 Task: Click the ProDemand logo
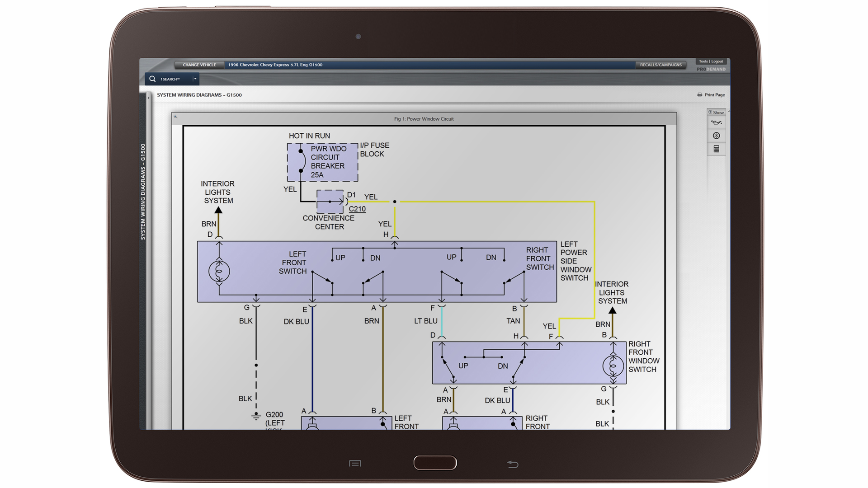(712, 69)
